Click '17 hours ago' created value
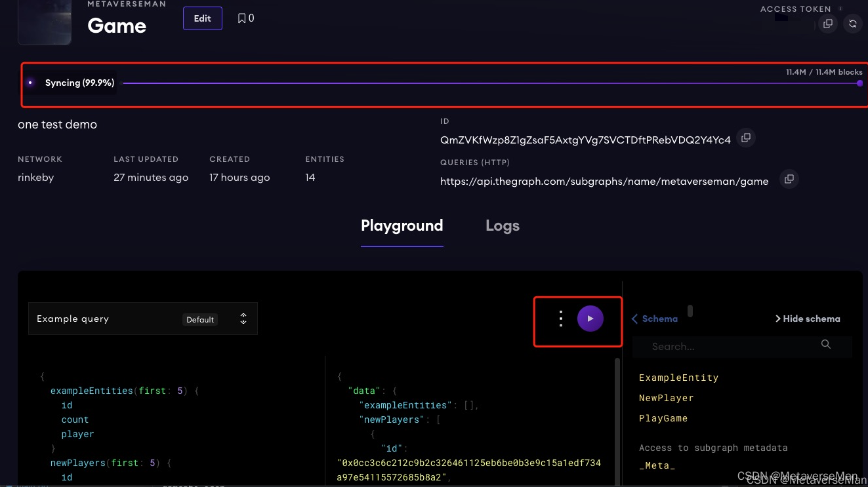Screen dimensions: 868x487 (x=239, y=178)
